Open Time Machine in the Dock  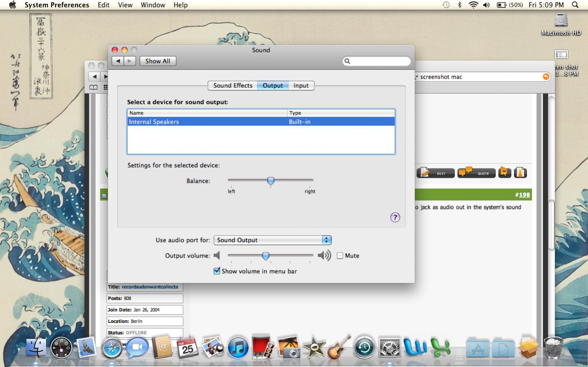[365, 348]
